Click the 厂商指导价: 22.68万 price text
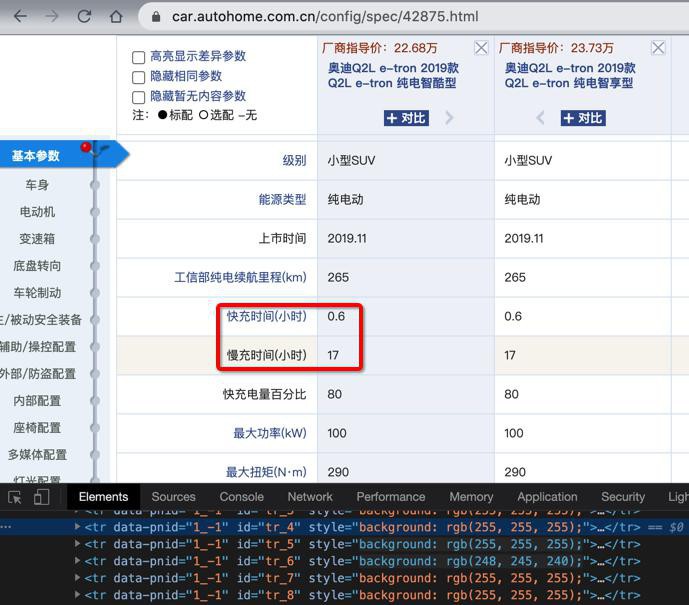This screenshot has height=605, width=689. (379, 48)
